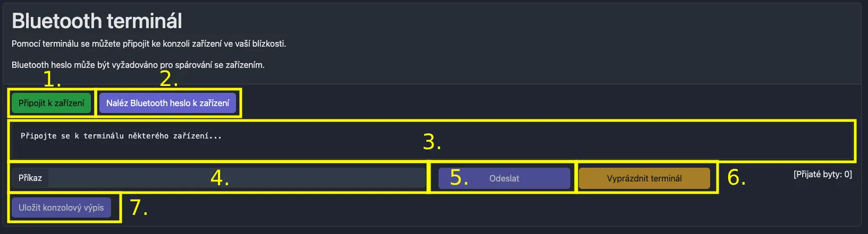Viewport: 868px width, 234px height.
Task: Clear output using Vyprázdnit terminál
Action: pos(644,178)
